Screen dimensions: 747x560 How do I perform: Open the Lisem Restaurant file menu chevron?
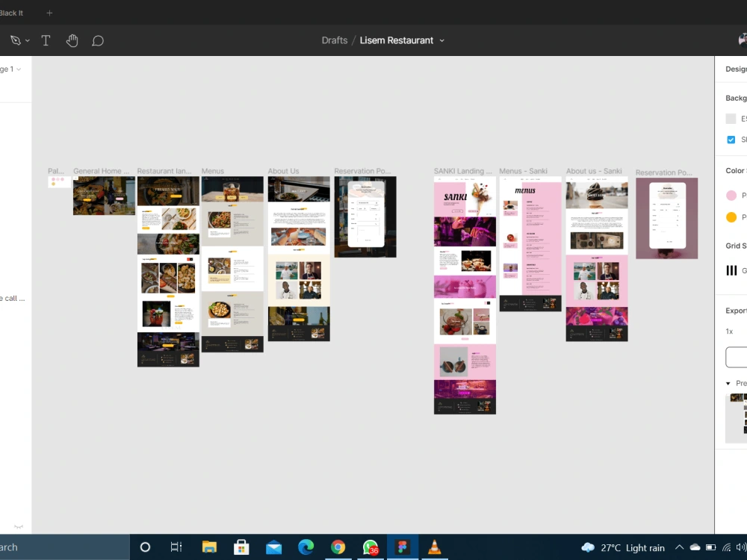pos(441,40)
